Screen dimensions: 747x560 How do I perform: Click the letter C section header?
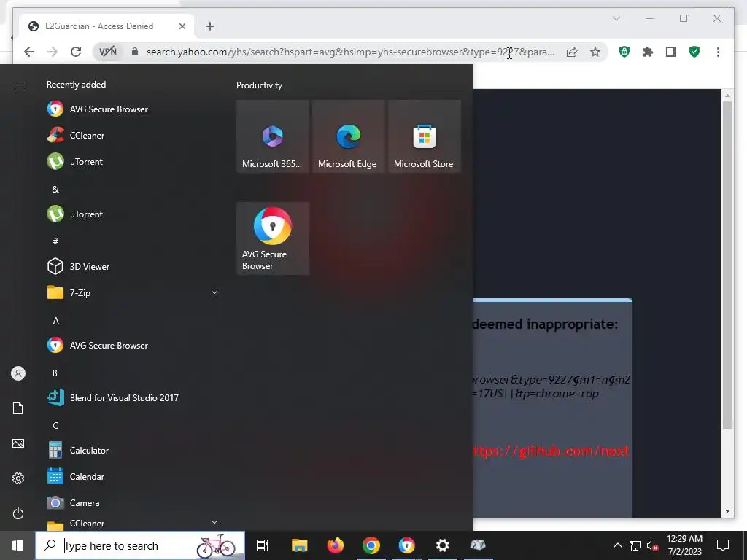(55, 425)
